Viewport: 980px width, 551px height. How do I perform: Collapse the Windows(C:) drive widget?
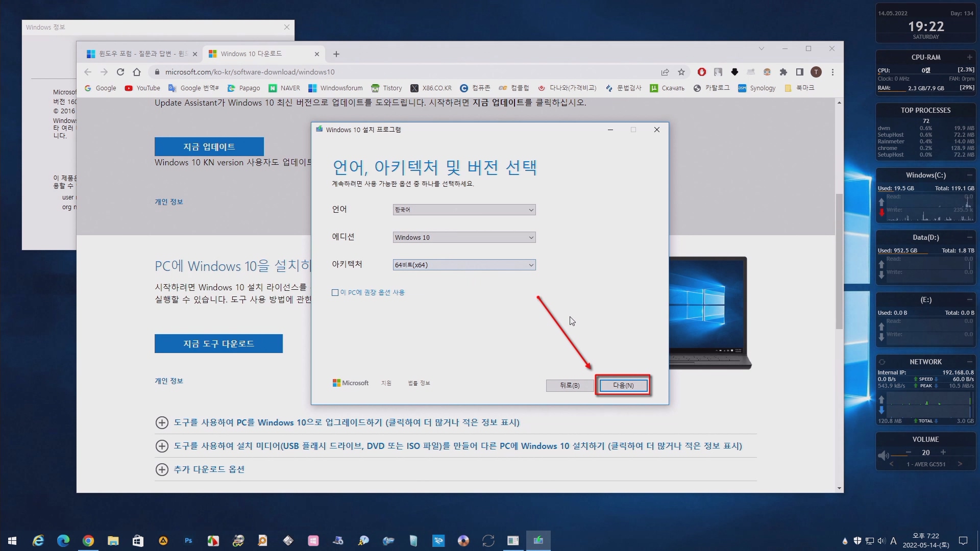969,175
